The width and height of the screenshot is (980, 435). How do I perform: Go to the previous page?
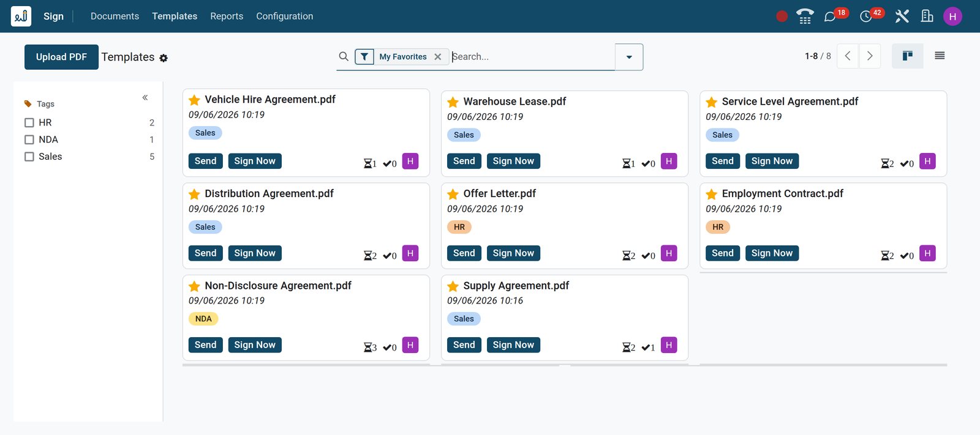click(x=848, y=56)
